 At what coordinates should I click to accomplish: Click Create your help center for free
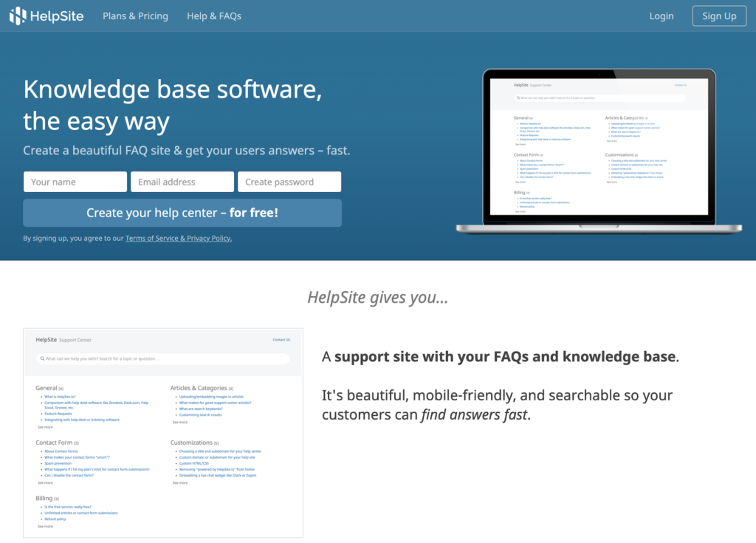coord(182,213)
